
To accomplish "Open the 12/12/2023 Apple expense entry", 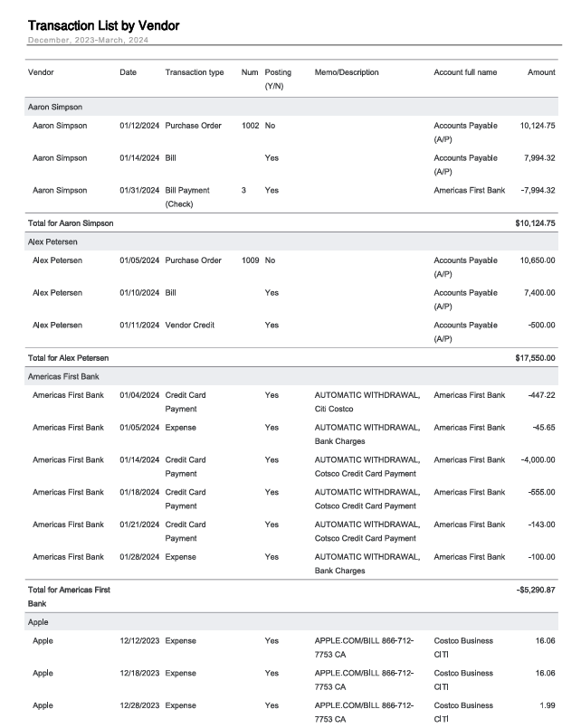I will (x=291, y=648).
